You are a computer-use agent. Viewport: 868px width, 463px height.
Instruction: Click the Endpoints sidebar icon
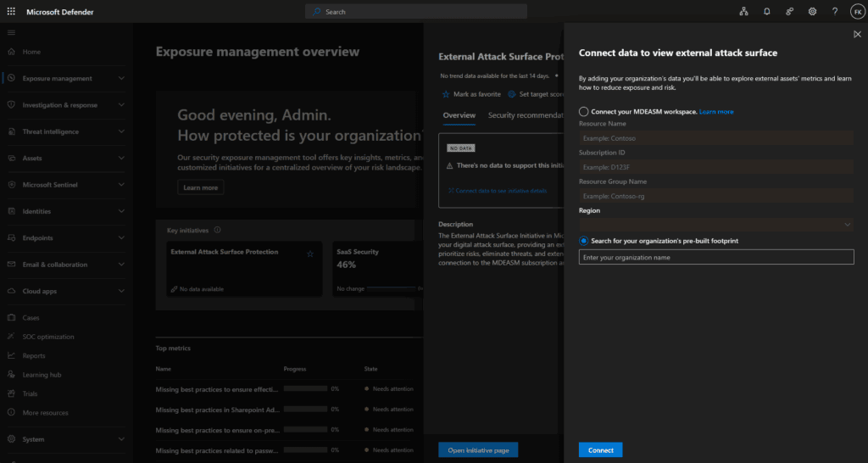[11, 237]
